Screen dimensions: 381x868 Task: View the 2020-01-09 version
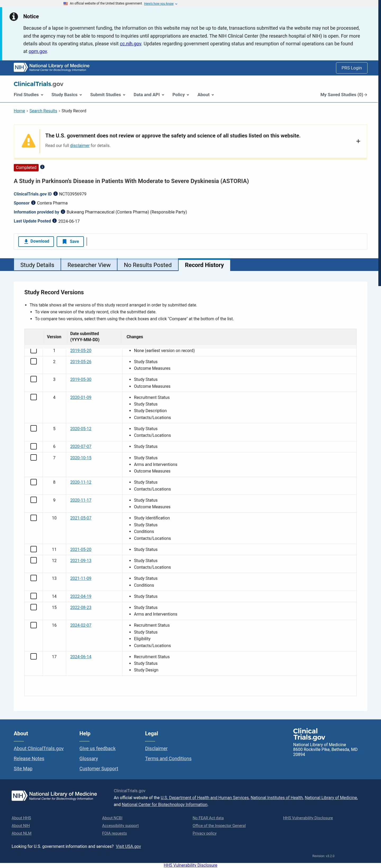point(81,397)
